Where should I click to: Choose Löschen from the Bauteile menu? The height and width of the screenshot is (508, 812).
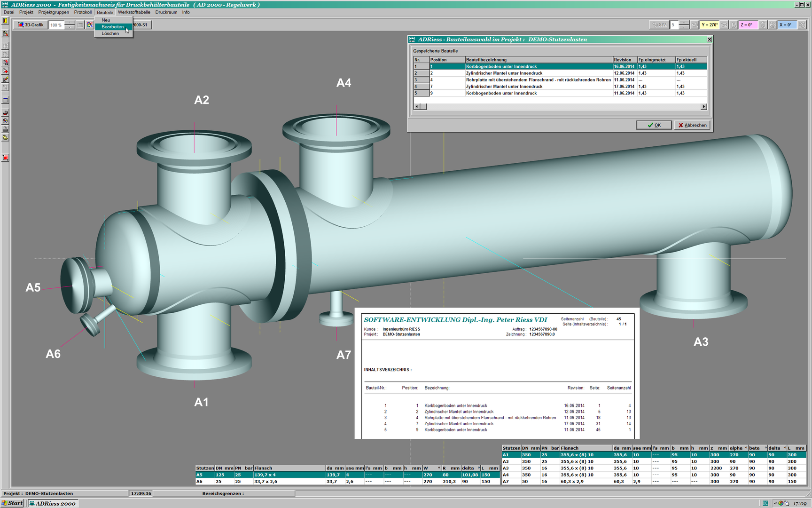tap(110, 33)
